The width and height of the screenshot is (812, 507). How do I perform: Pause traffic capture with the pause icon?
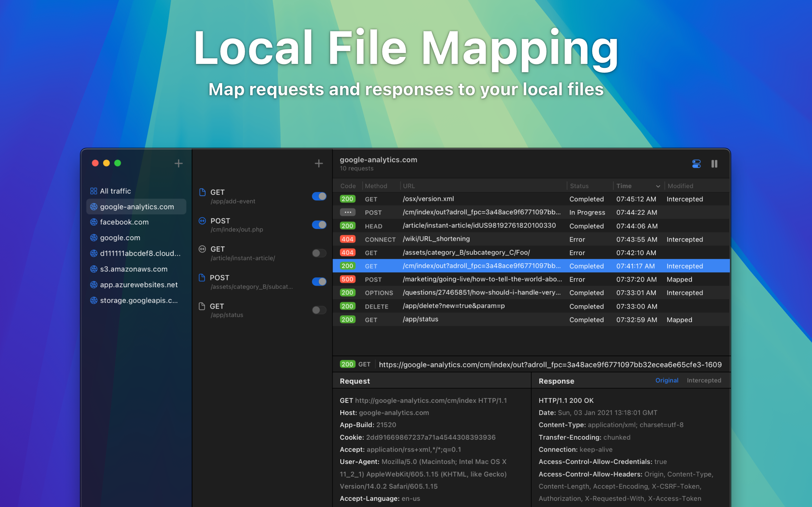coord(714,164)
